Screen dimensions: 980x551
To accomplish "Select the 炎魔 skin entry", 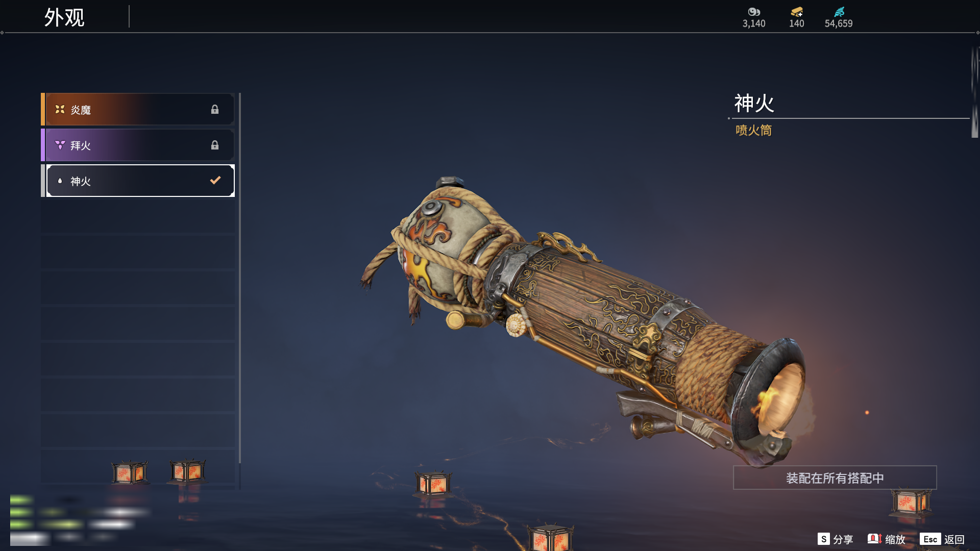I will [x=138, y=109].
